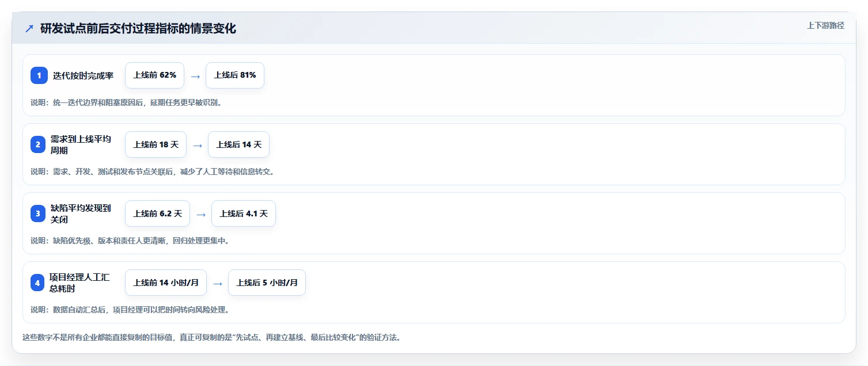Click the note starting 说明：需求、开发、测试和发布节点关联后
Screen dimensions: 868x366
click(152, 171)
